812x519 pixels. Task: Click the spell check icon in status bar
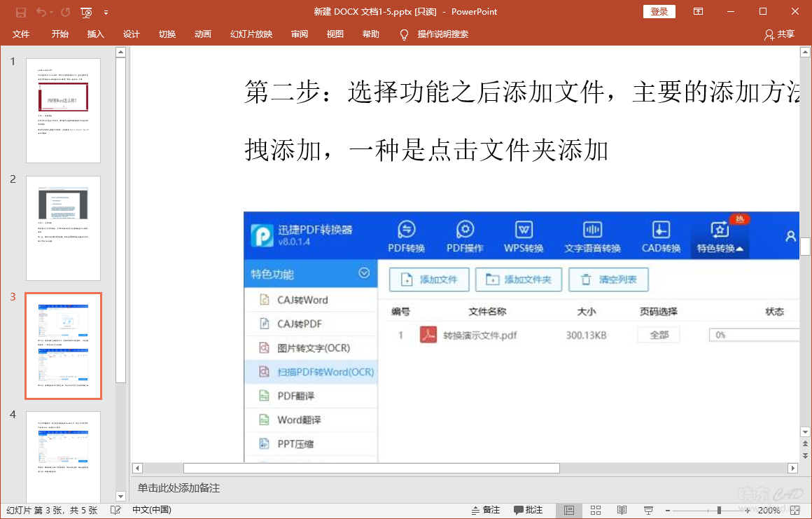tap(115, 510)
